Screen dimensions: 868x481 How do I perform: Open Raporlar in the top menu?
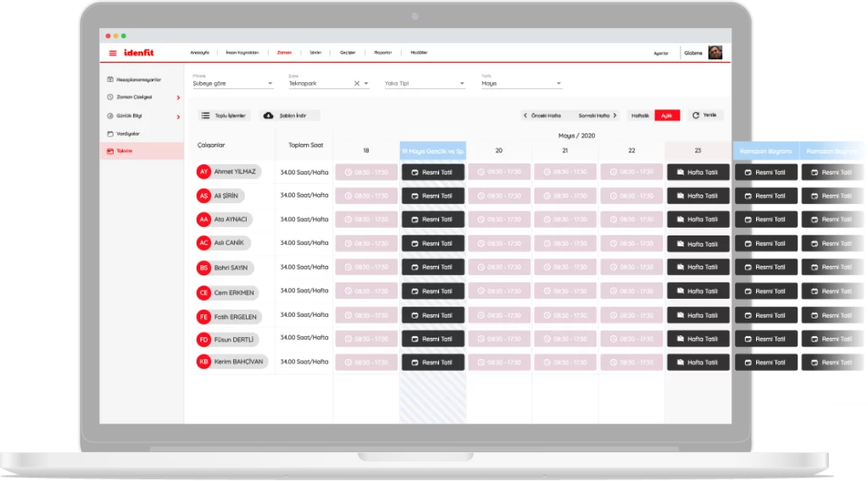[383, 53]
